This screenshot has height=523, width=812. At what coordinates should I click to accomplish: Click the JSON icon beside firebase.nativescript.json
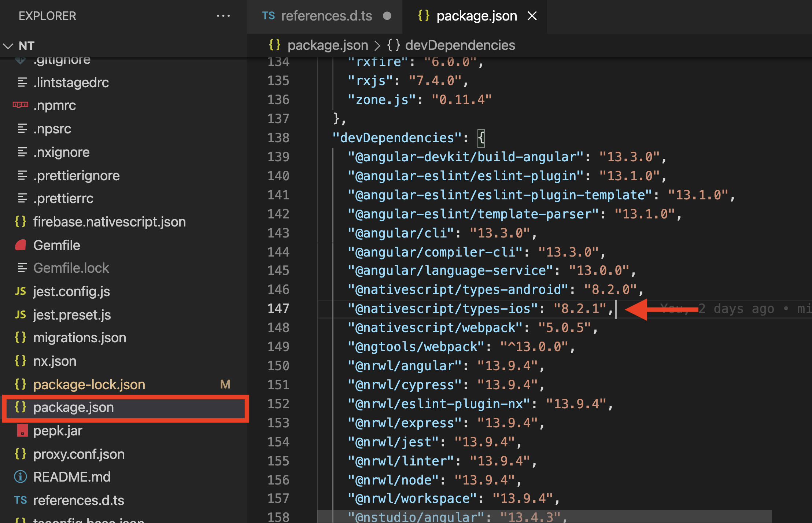pos(21,221)
